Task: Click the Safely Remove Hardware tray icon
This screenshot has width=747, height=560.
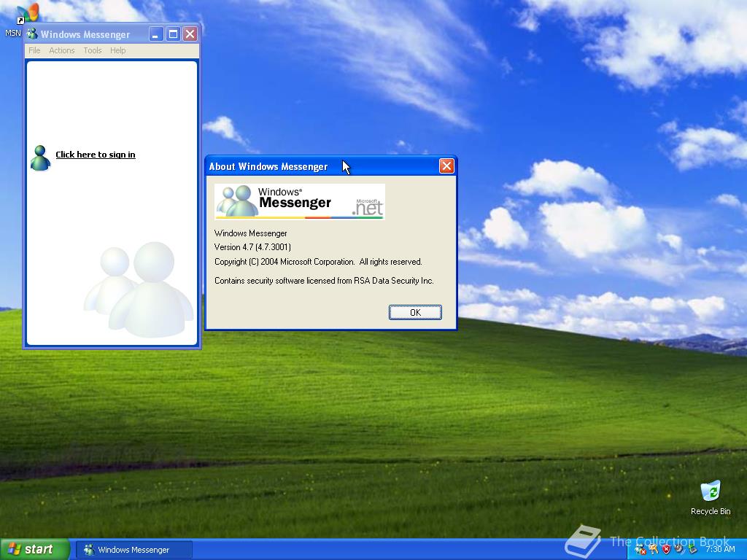Action: (x=692, y=550)
